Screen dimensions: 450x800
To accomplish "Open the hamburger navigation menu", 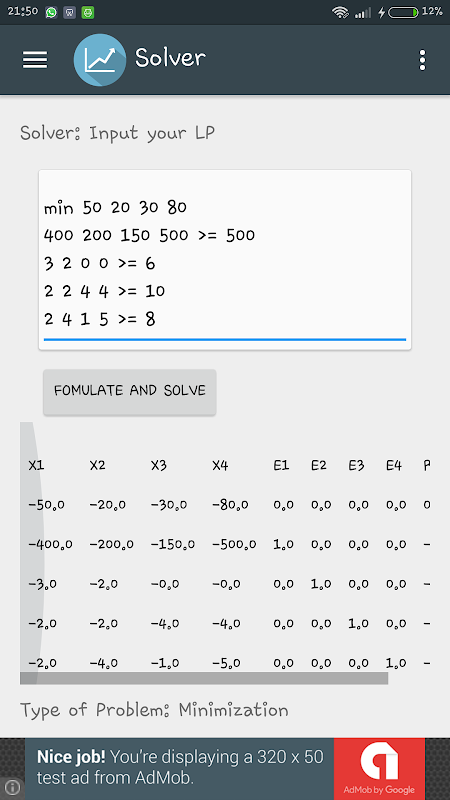I will click(x=35, y=60).
